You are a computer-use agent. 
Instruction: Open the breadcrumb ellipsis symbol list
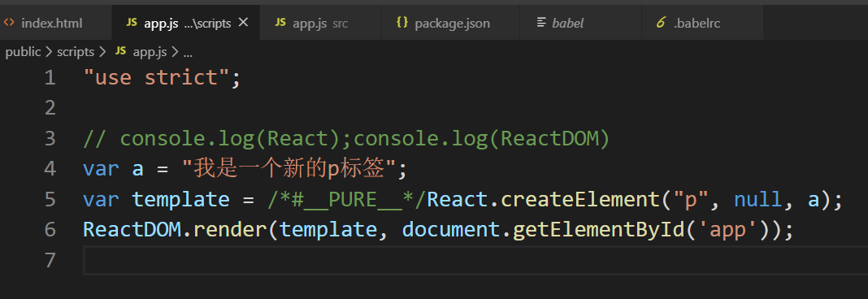188,53
